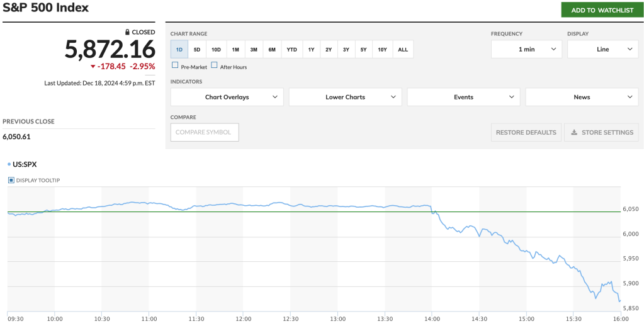This screenshot has height=326, width=644.
Task: Click the Add to Watchlist button
Action: (602, 10)
